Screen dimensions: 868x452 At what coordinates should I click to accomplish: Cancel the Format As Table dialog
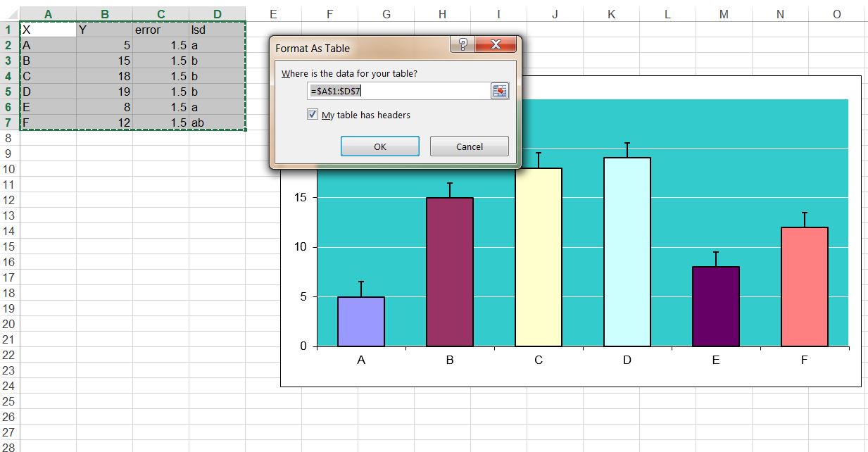click(469, 146)
